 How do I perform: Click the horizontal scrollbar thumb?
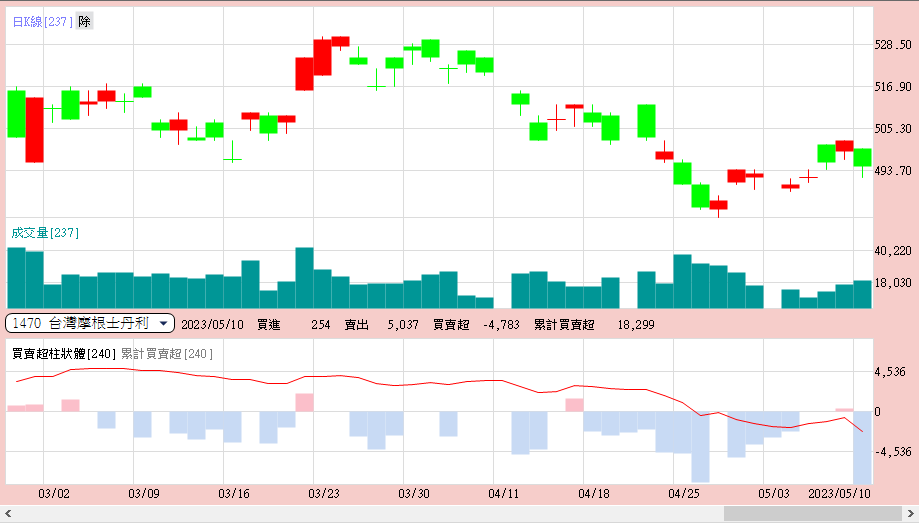813,514
